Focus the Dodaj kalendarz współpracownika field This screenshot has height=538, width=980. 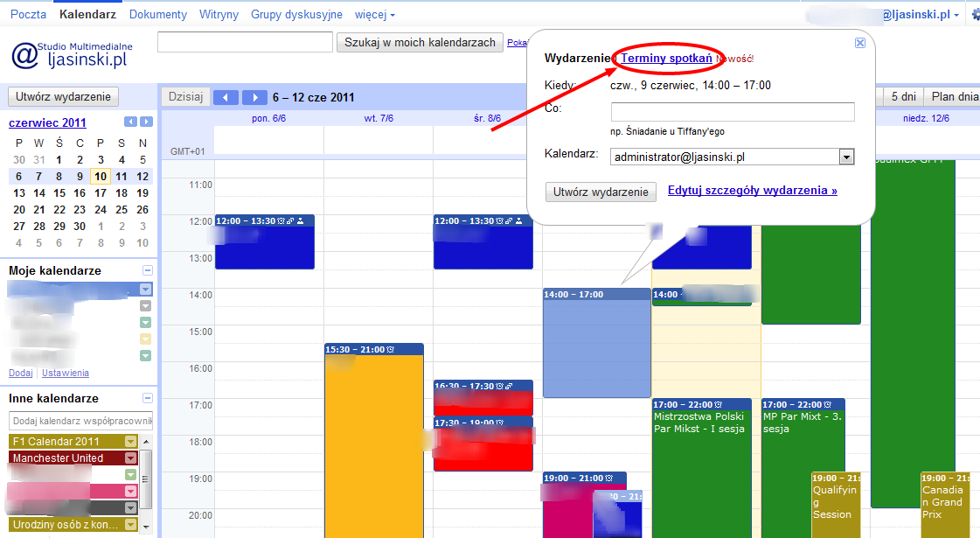80,421
